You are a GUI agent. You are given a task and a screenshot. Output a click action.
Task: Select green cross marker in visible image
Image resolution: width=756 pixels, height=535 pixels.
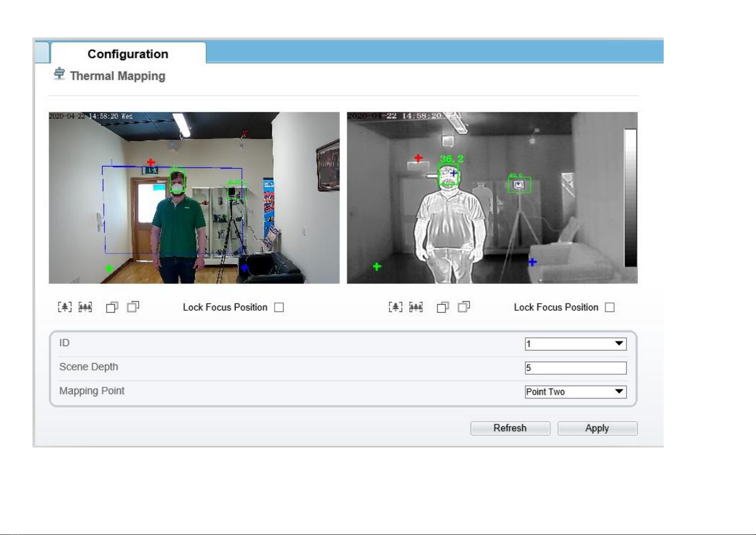point(109,269)
